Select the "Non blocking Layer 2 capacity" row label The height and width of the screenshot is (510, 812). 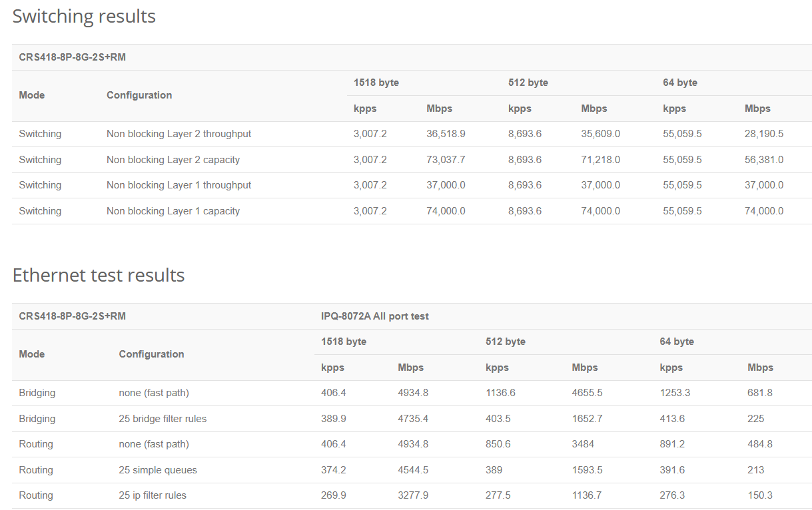click(173, 160)
